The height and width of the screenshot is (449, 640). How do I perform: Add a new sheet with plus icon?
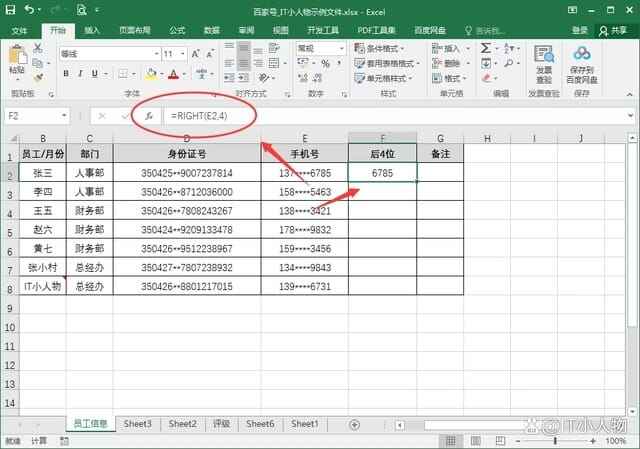[354, 424]
